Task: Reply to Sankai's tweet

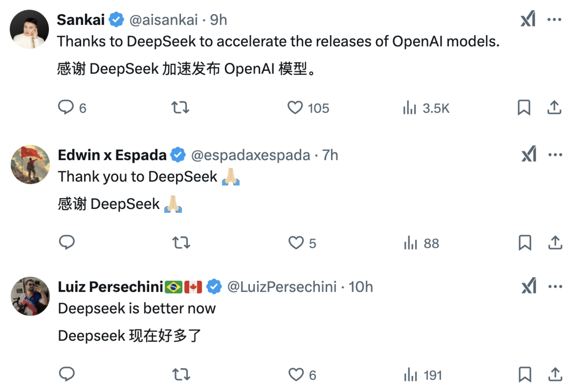Action: click(66, 107)
